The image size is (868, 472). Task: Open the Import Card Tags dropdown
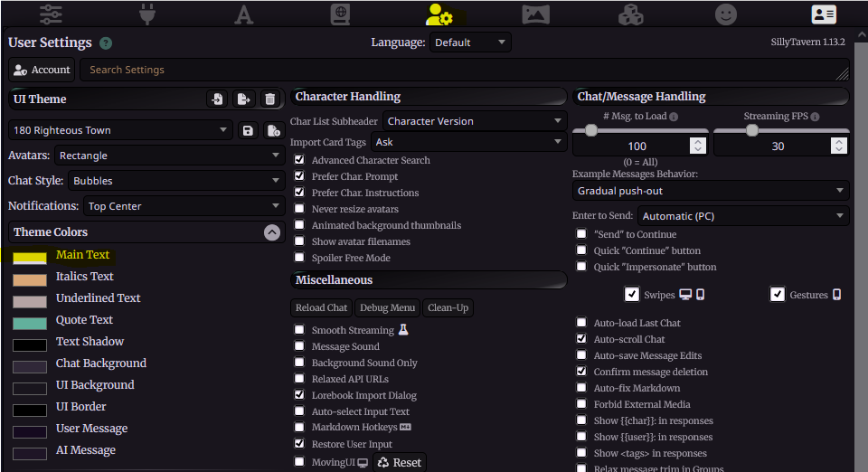[468, 142]
